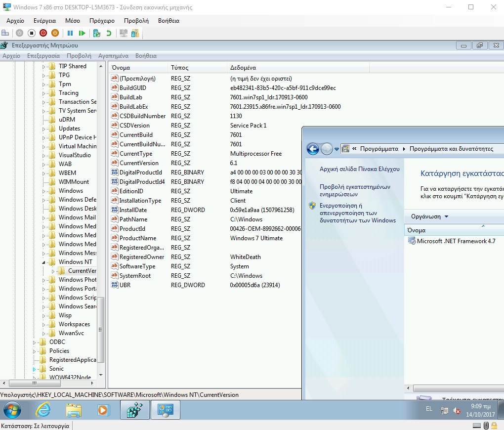The height and width of the screenshot is (430, 504).
Task: Click the lock icon in the VM status bar
Action: [x=494, y=425]
